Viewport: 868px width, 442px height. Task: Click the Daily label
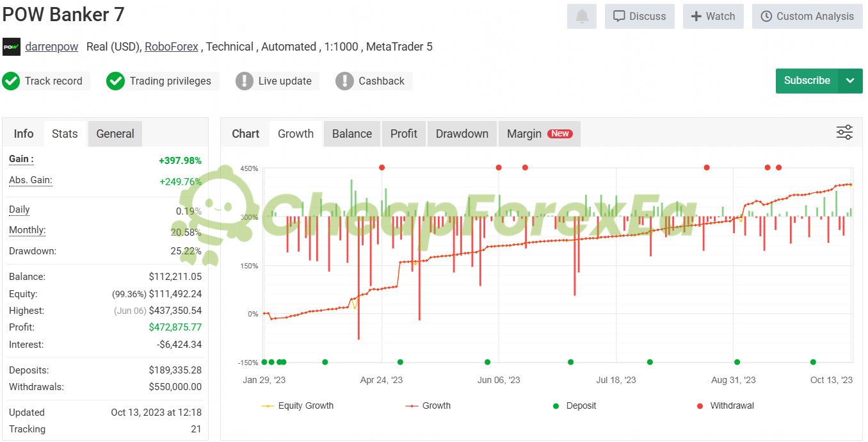pyautogui.click(x=19, y=209)
